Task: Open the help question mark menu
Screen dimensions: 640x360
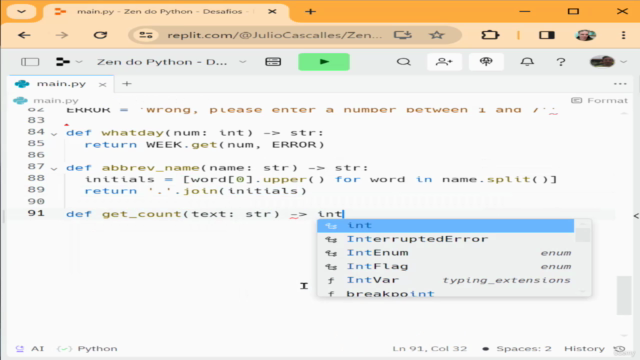Action: click(x=561, y=62)
